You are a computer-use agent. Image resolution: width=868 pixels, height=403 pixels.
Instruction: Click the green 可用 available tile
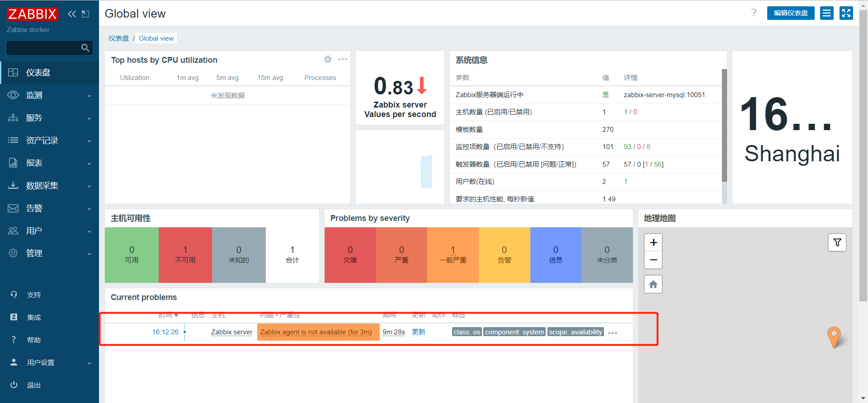(132, 255)
